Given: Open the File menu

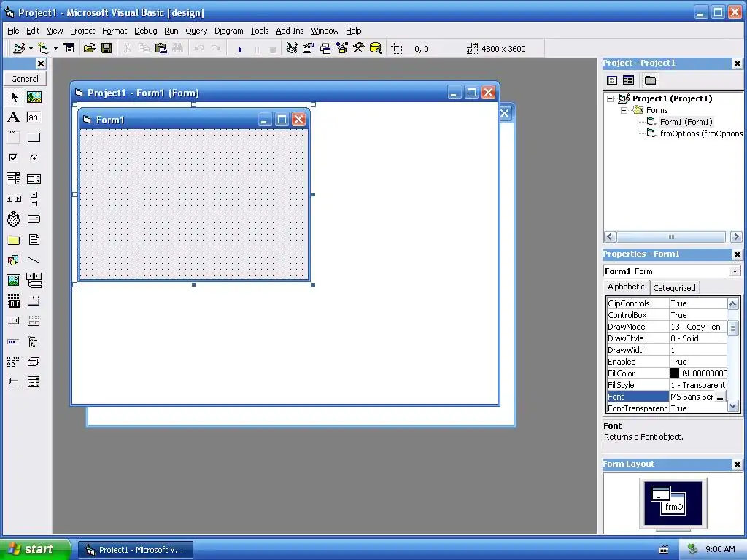Looking at the screenshot, I should pos(13,31).
